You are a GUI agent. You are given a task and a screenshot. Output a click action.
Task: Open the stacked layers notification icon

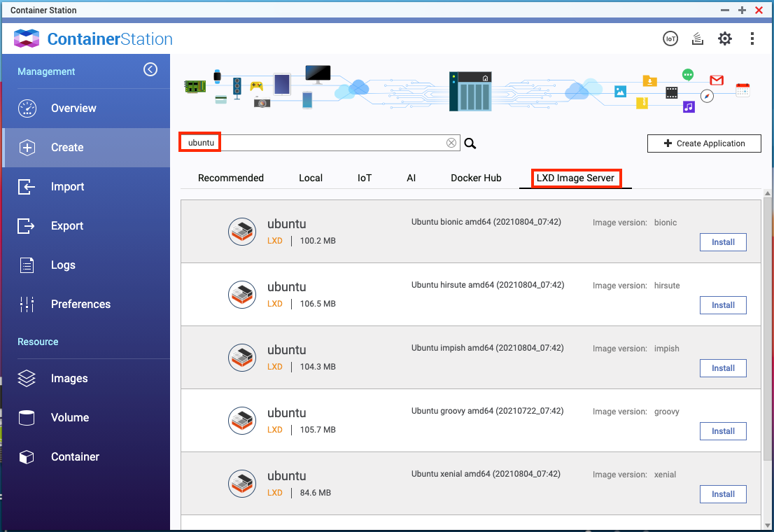coord(697,38)
